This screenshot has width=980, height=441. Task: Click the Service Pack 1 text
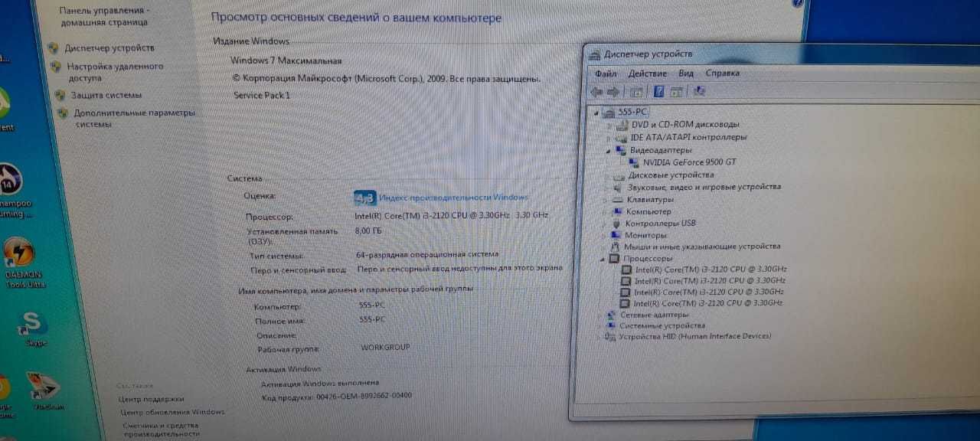(x=262, y=96)
